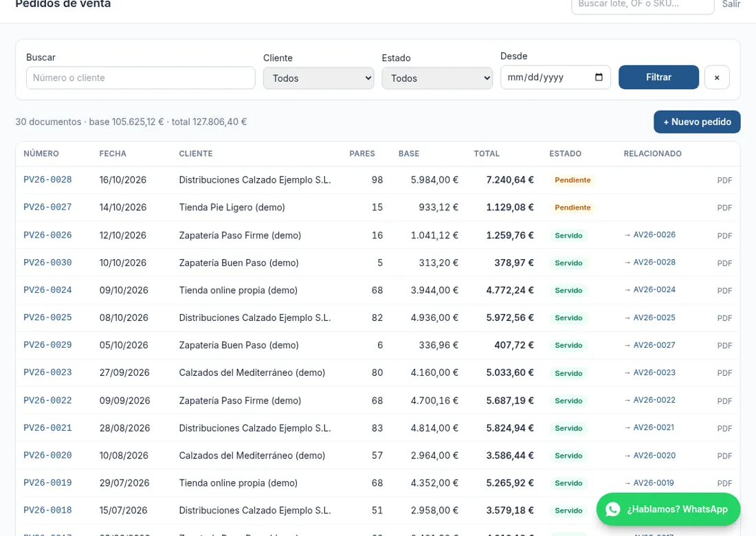756x536 pixels.
Task: Click the Salir link
Action: click(x=731, y=4)
